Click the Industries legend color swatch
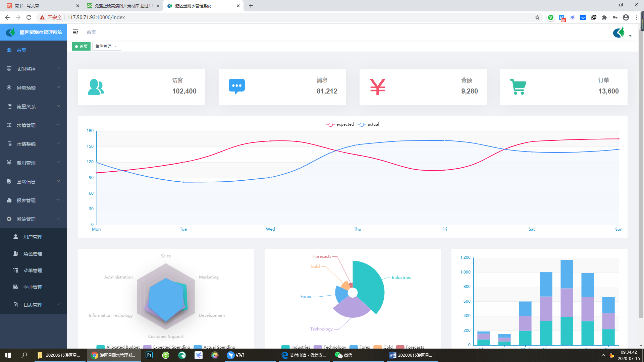 pyautogui.click(x=285, y=347)
